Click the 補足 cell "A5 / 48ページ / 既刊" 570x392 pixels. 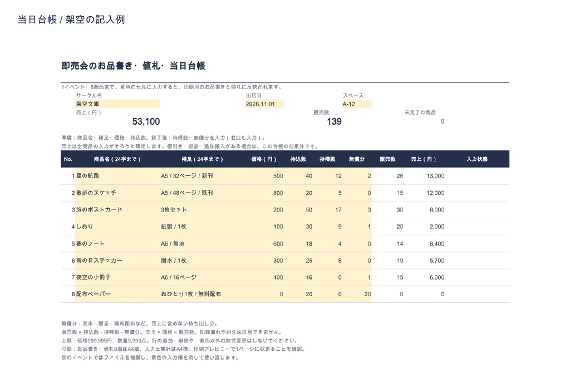tap(203, 193)
